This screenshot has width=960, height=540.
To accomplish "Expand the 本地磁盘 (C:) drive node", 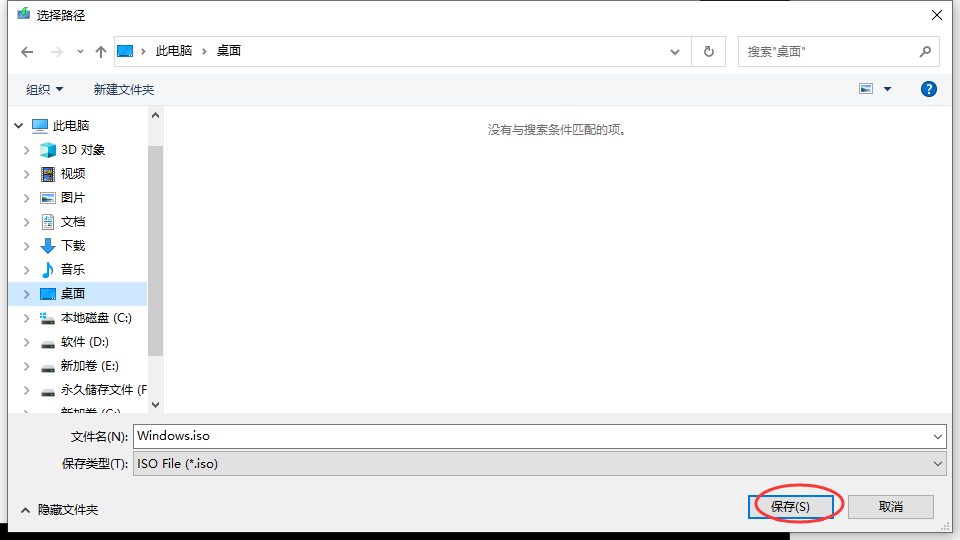I will 26,318.
